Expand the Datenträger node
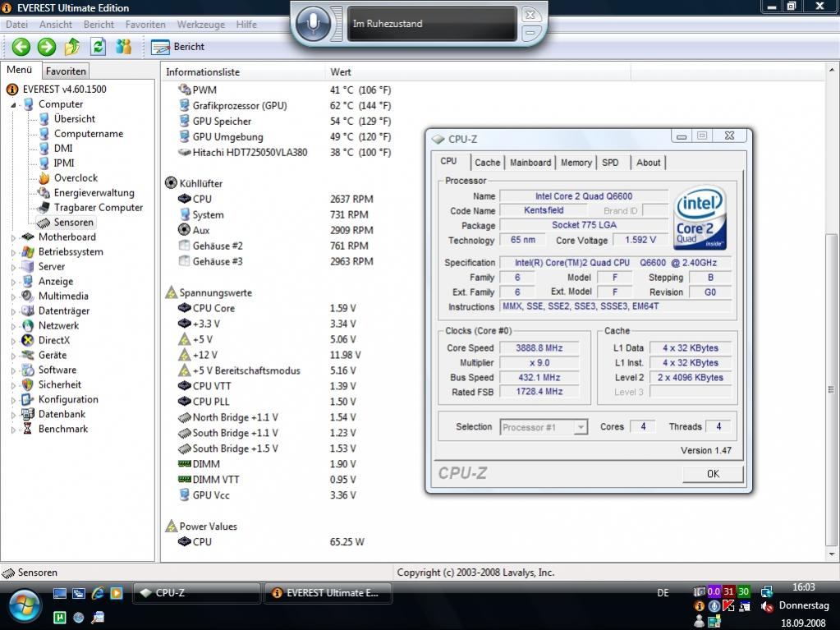 [x=13, y=311]
